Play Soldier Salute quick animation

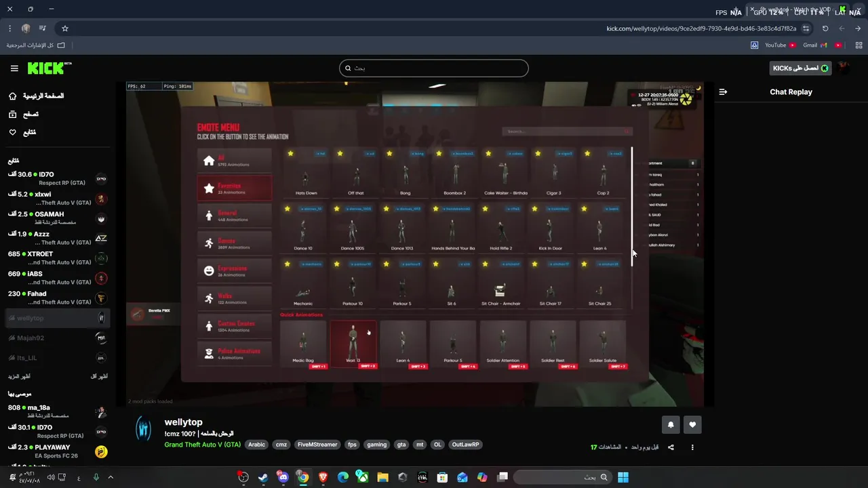coord(603,345)
